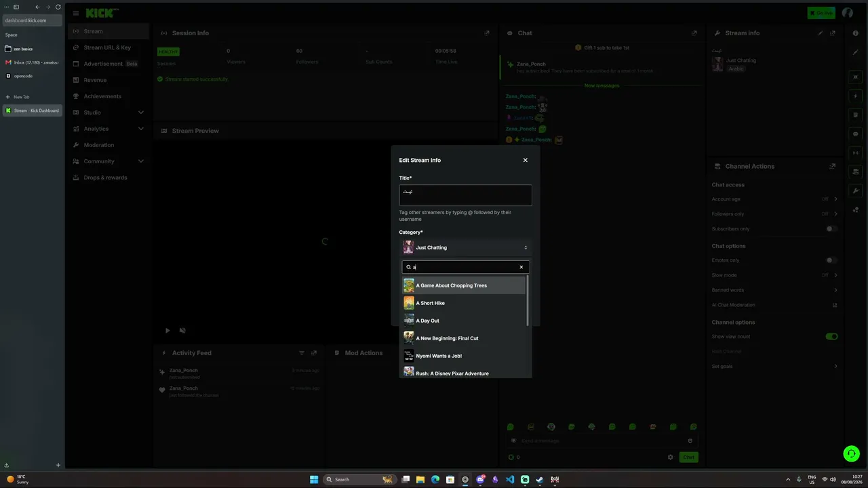This screenshot has height=488, width=868.
Task: Click the stream Title text box
Action: tap(465, 195)
